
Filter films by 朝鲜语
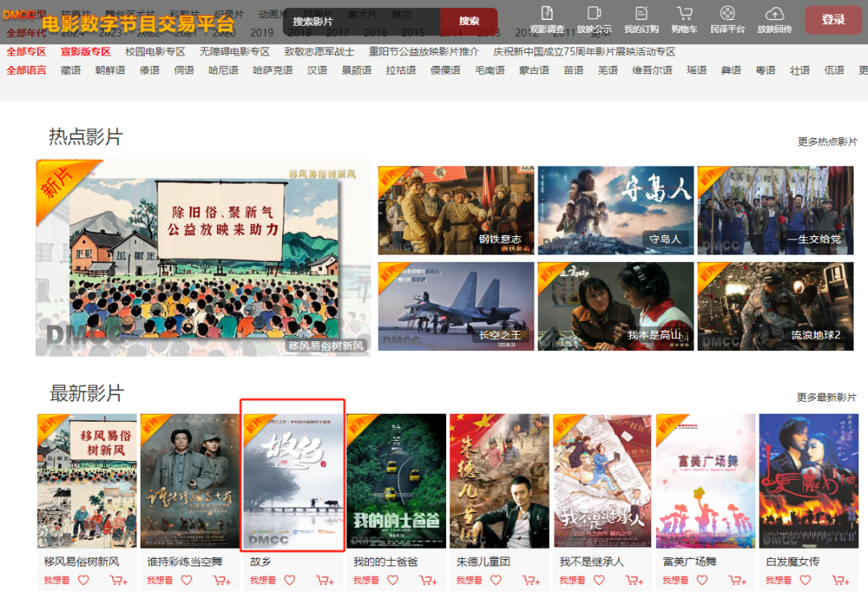(x=110, y=70)
